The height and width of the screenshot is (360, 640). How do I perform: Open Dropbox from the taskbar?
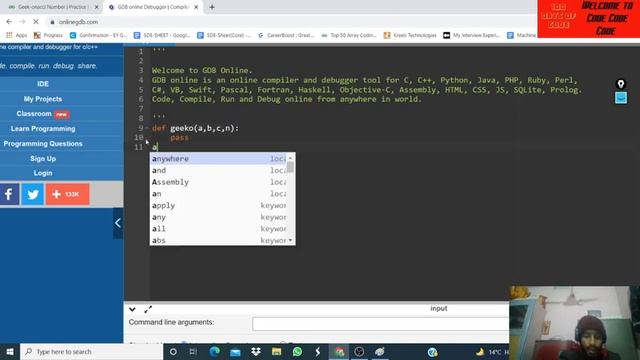[x=256, y=351]
